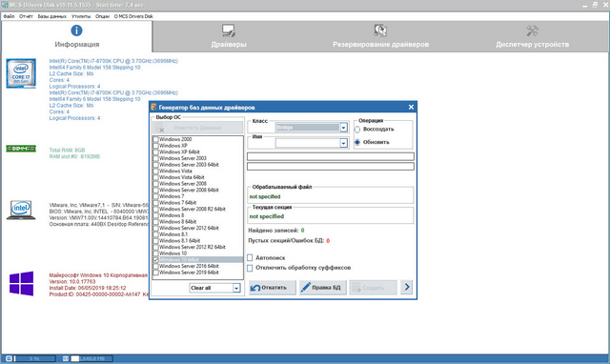Check the Windows Vista 64bit checkbox
This screenshot has width=610, height=364.
click(155, 177)
